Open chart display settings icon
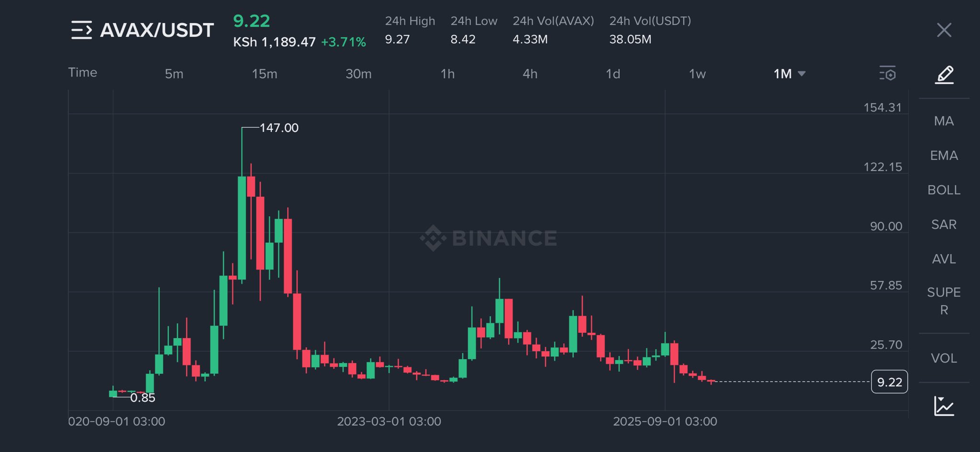This screenshot has height=452, width=980. pyautogui.click(x=888, y=74)
